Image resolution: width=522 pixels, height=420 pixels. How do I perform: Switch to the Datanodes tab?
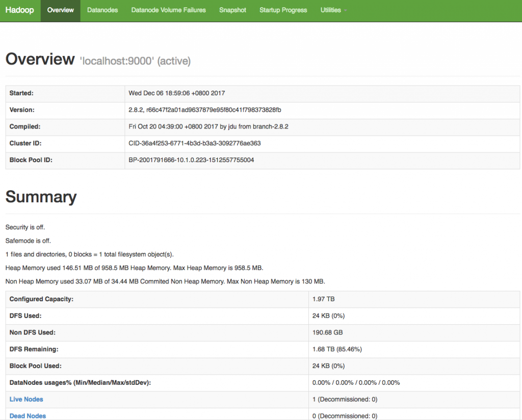point(102,10)
